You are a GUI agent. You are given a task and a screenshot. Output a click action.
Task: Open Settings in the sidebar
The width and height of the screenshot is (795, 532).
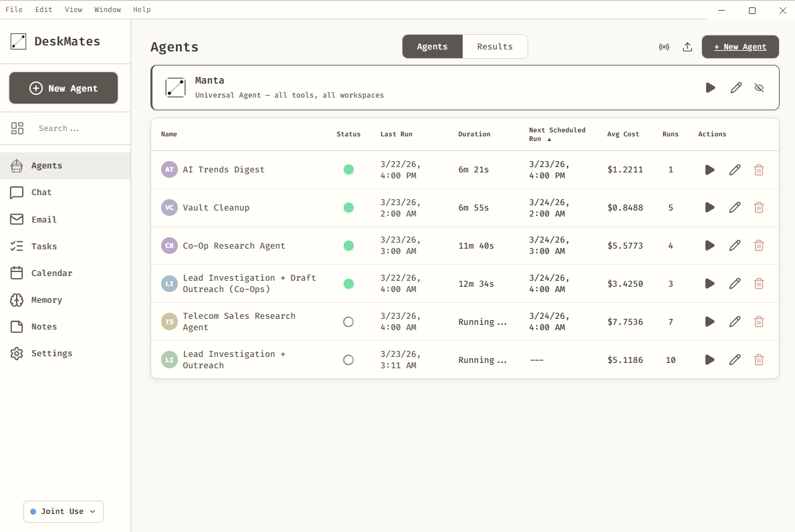(65, 354)
